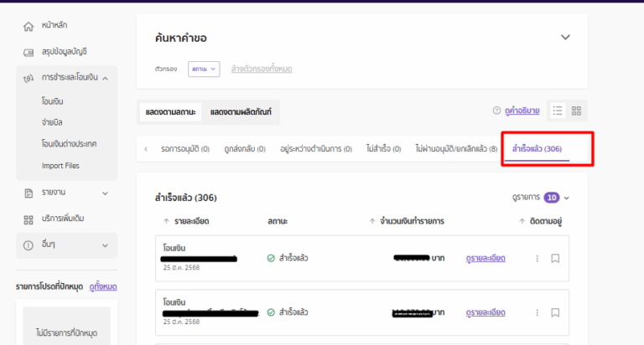Pin the second โอนเงิน transaction with bookmark icon

point(555,312)
